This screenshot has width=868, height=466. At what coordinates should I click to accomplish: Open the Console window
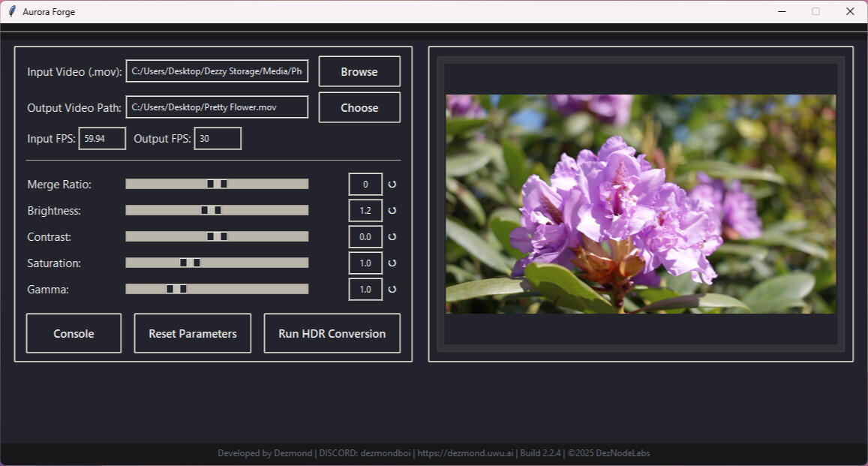pos(74,333)
